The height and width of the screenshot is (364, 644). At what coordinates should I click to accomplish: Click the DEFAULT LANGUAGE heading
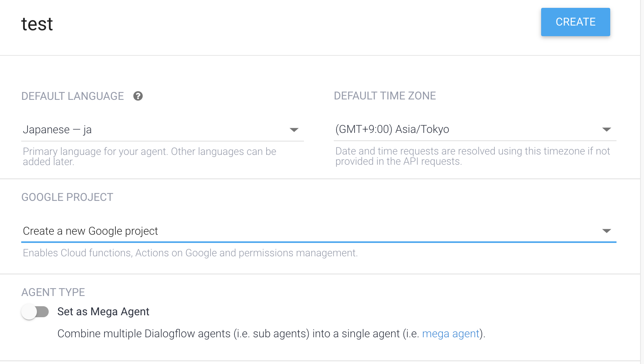(73, 96)
